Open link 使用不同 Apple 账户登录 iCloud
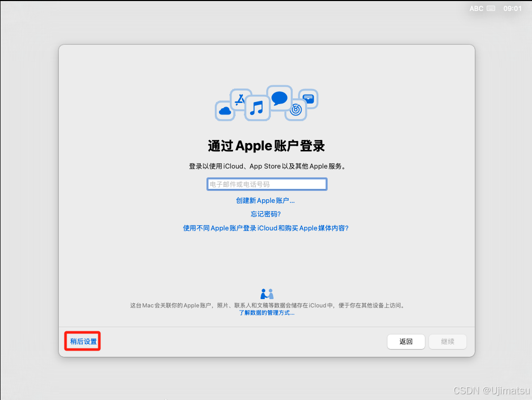Image resolution: width=532 pixels, height=400 pixels. pos(266,228)
